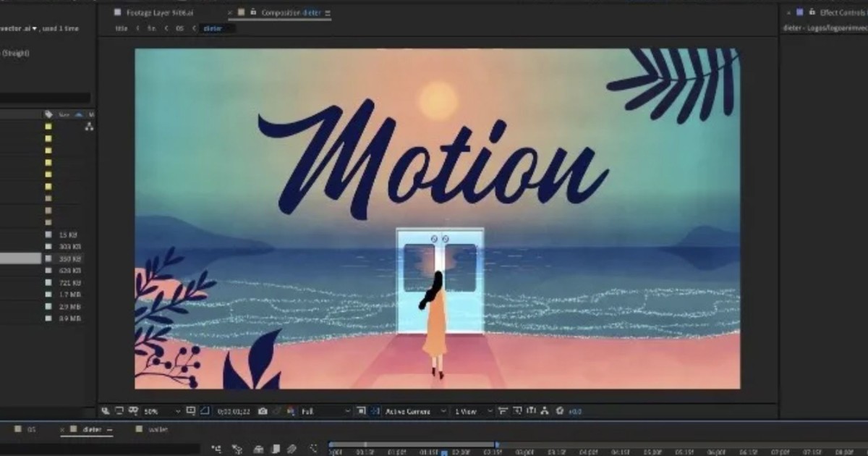868x456 pixels.
Task: Close the Composition dieter tab
Action: 231,13
